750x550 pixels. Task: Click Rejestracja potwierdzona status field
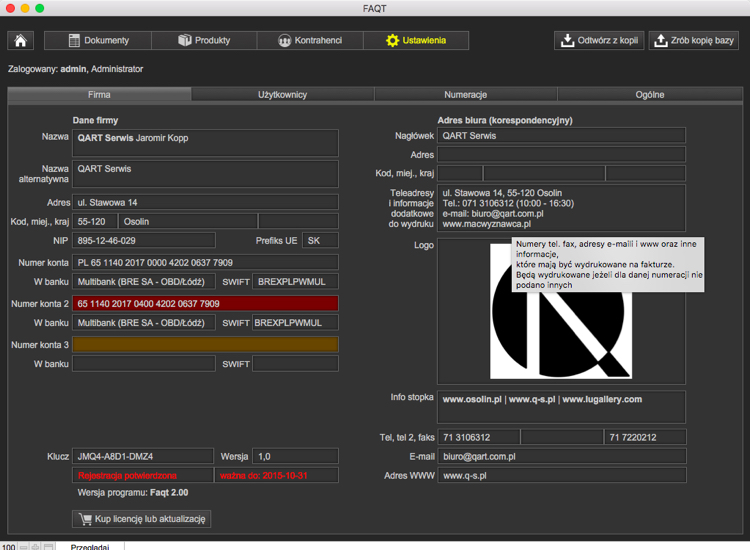(143, 475)
